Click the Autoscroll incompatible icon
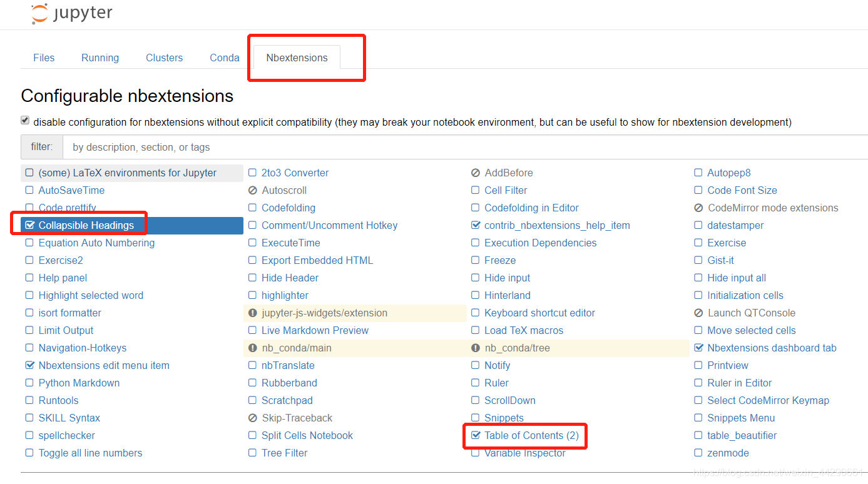This screenshot has width=868, height=484. click(x=253, y=190)
